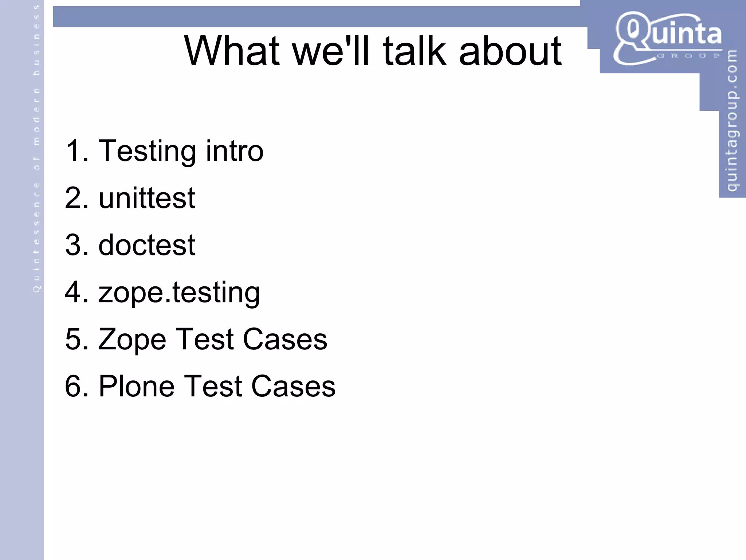The image size is (746, 560).
Task: Select the '3. doctest' list item
Action: (130, 245)
